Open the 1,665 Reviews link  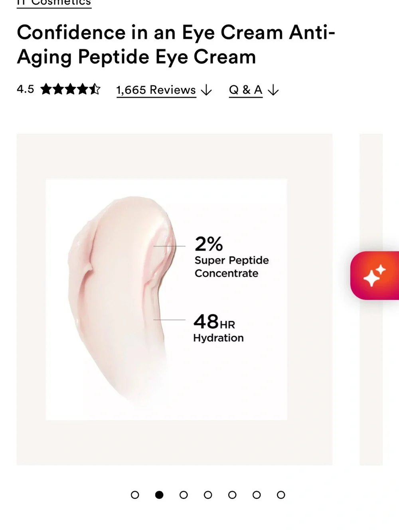pyautogui.click(x=156, y=90)
